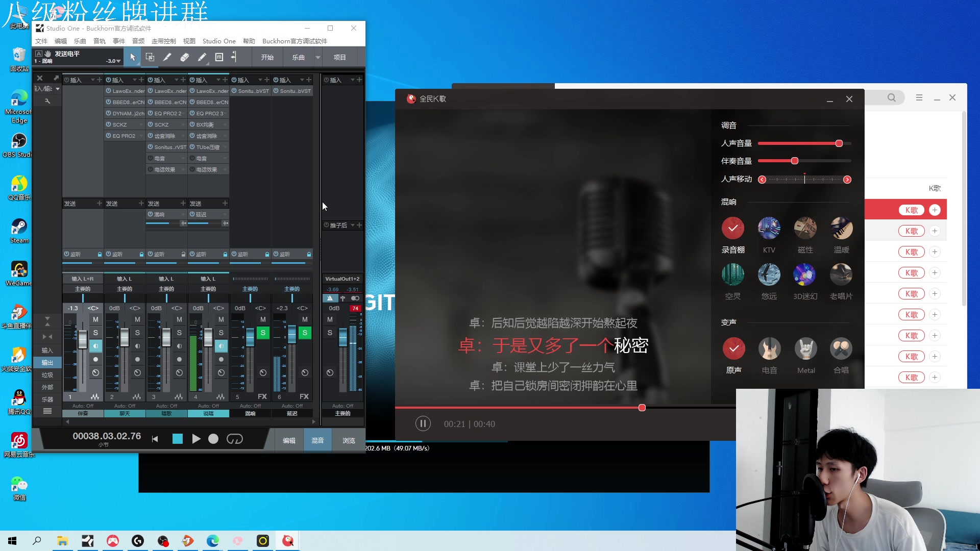Click the 开始 button in toolbar
This screenshot has width=980, height=551.
[267, 57]
